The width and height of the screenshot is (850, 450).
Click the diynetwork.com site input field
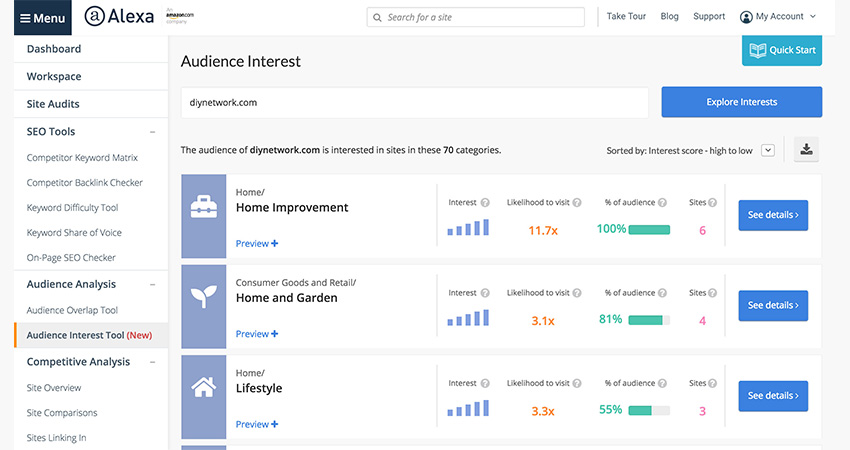click(x=415, y=102)
